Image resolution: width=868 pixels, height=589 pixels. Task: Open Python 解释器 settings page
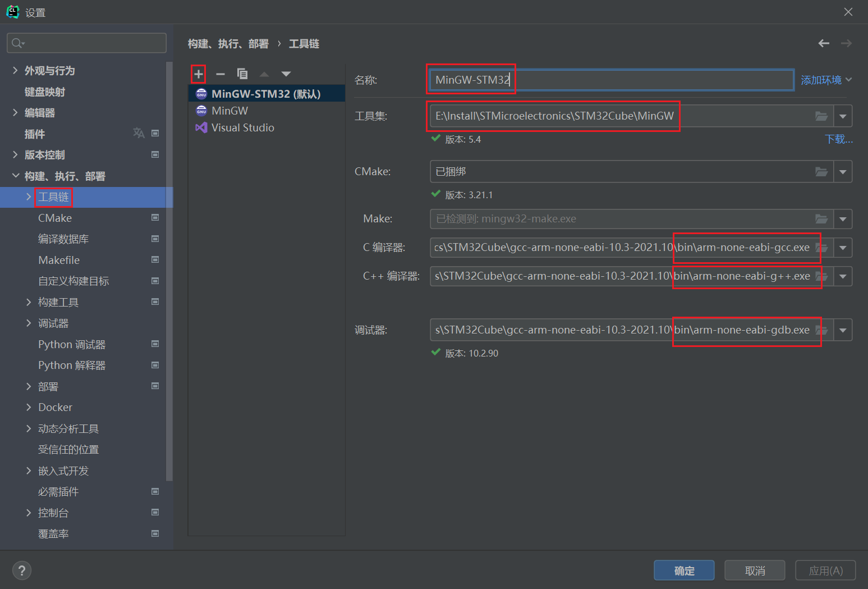pos(72,365)
